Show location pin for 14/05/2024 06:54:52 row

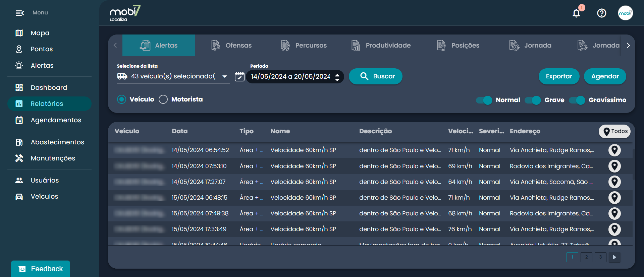[x=614, y=150]
